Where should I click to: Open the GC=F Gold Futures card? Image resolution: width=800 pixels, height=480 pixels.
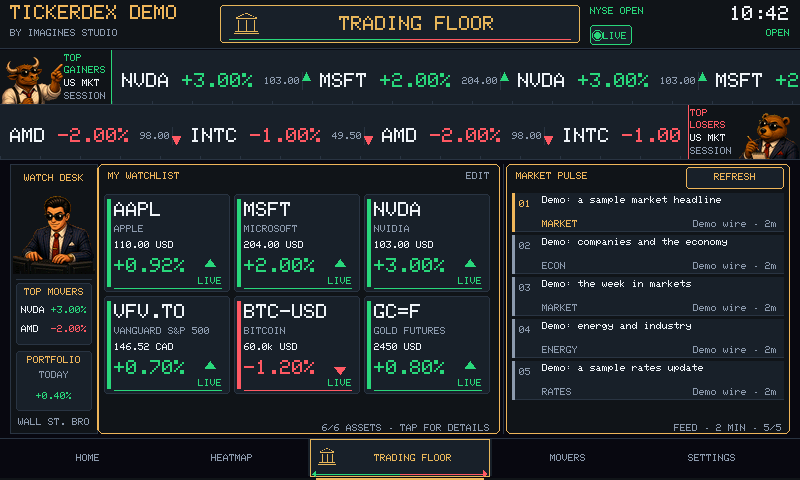click(x=427, y=345)
